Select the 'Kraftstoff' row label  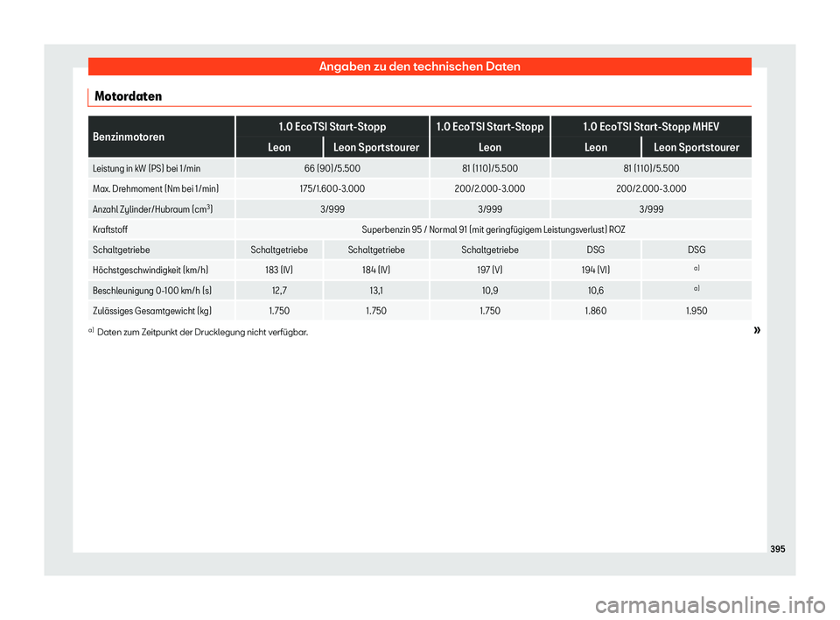110,229
